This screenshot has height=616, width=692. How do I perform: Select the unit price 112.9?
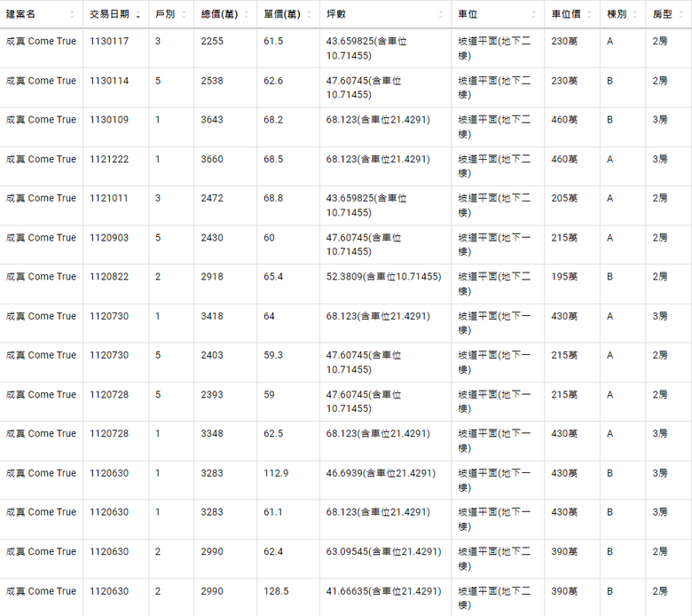[x=276, y=473]
